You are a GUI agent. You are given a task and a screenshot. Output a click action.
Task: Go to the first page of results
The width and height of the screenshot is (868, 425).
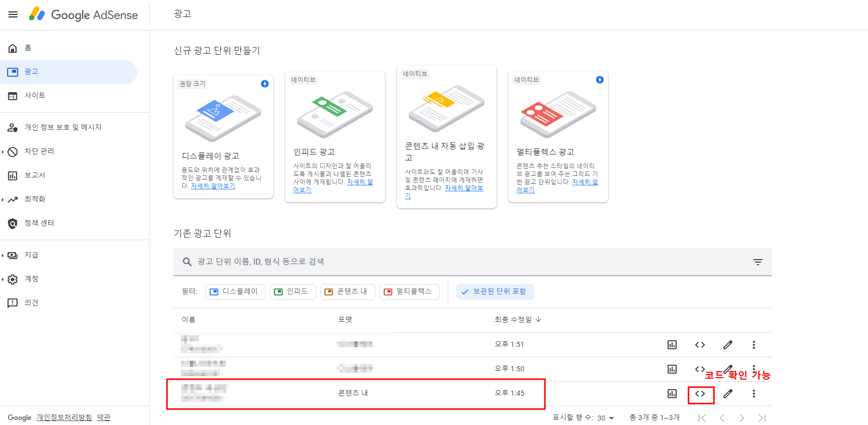(x=702, y=418)
